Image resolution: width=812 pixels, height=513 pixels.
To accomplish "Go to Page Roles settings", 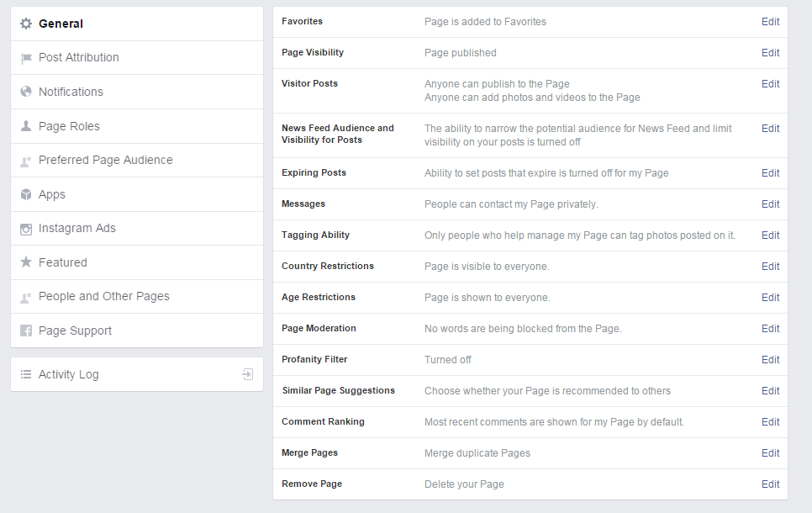I will point(137,126).
